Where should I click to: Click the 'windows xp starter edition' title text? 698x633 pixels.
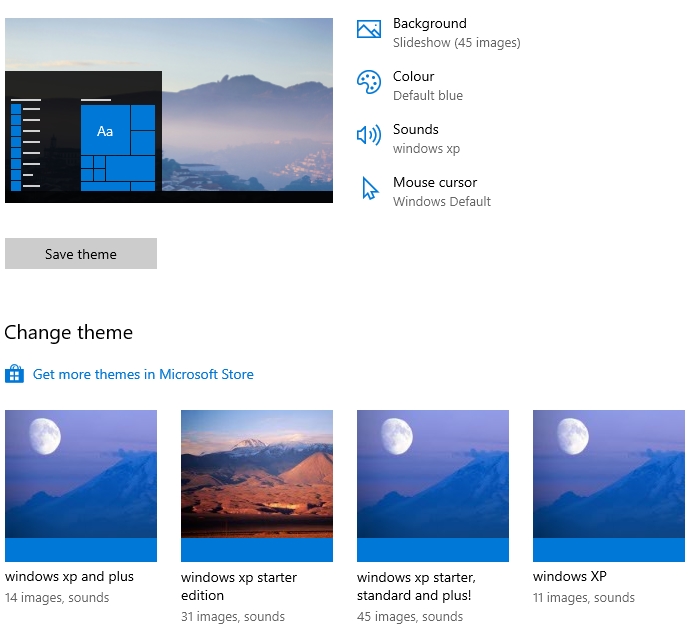(239, 586)
